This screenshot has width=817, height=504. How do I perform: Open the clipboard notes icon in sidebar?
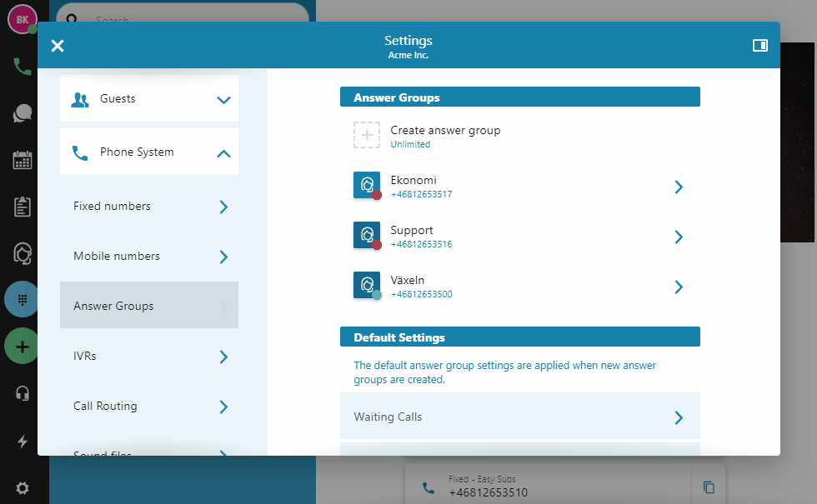coord(23,207)
